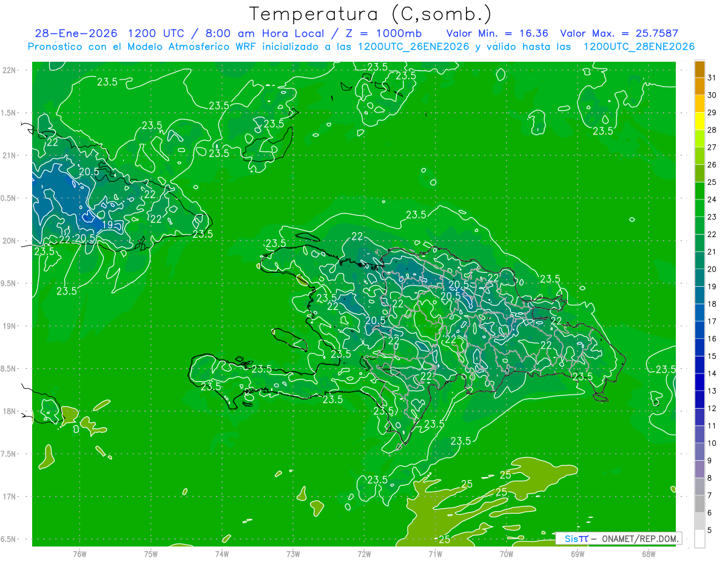728x562 pixels.
Task: Click the dark orange swatch above 31
Action: pos(699,69)
